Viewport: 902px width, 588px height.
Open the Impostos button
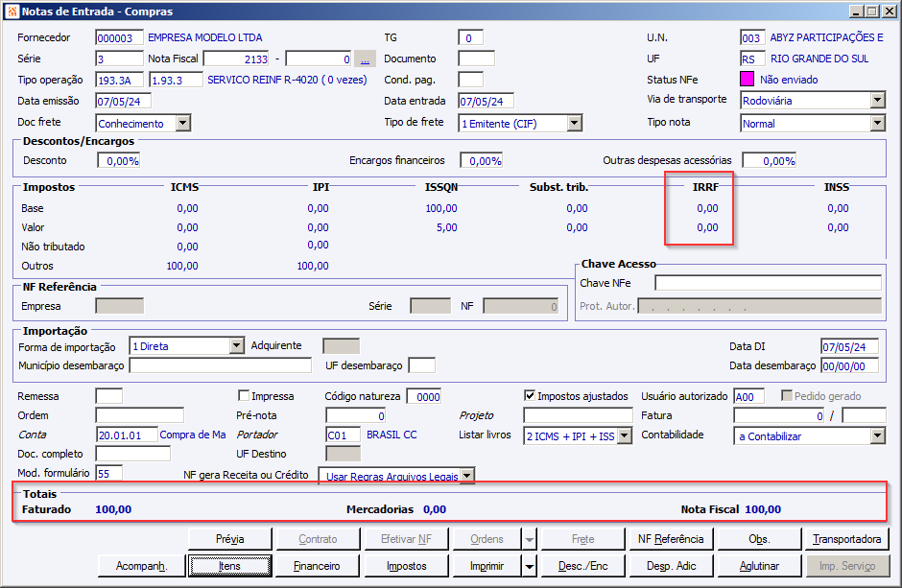click(x=407, y=566)
